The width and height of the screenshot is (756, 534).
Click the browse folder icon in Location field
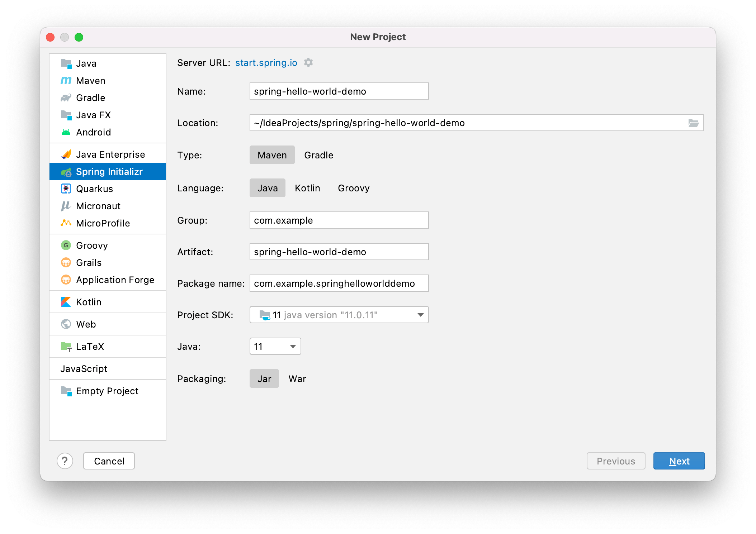point(693,123)
